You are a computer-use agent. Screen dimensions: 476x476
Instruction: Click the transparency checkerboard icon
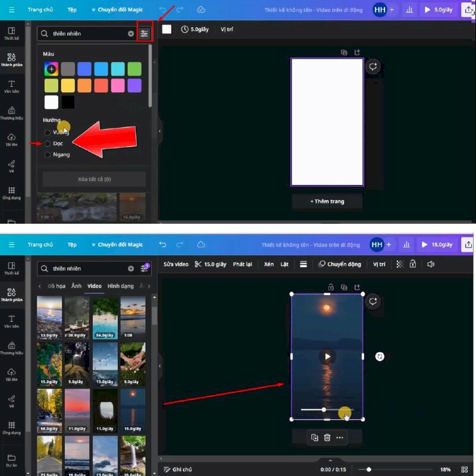399,264
